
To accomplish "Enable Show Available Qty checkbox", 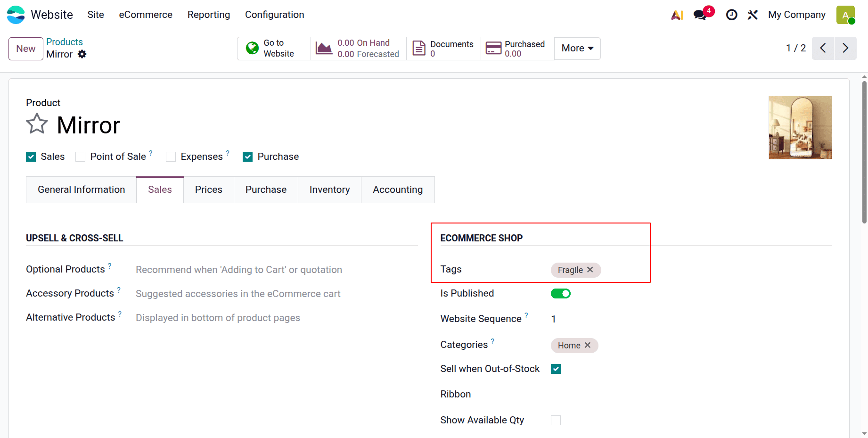I will pos(556,420).
